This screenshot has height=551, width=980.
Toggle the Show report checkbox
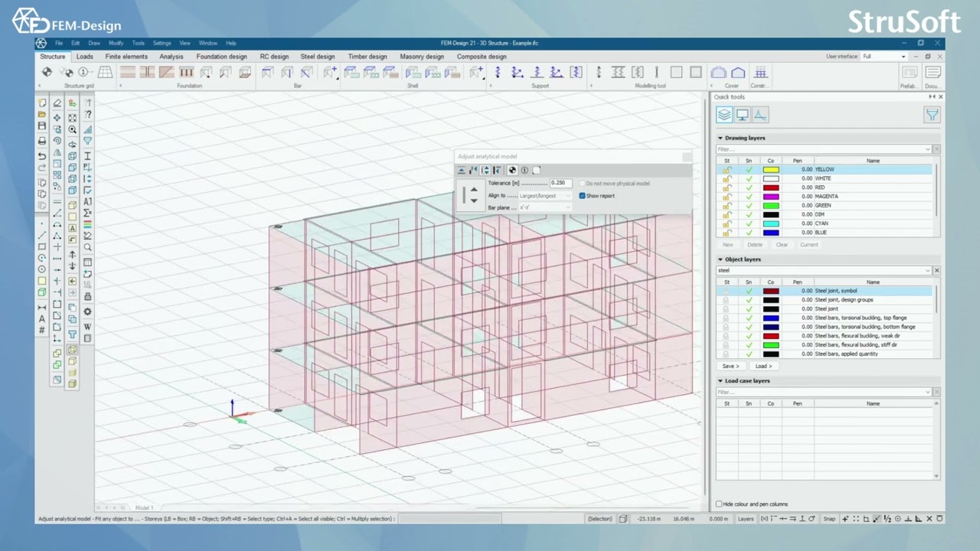coord(582,196)
